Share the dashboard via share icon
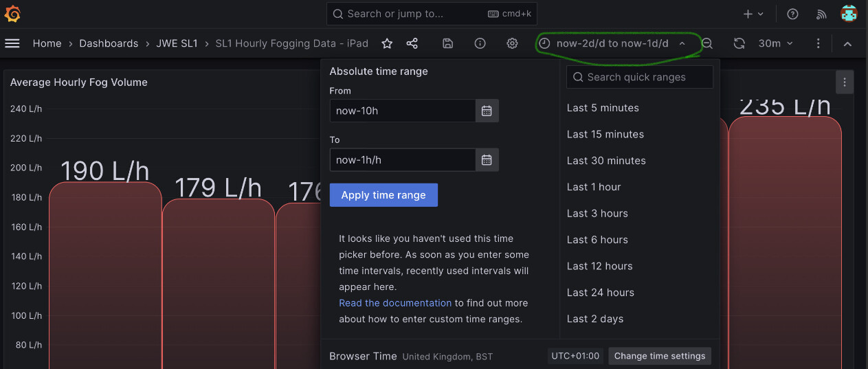 pyautogui.click(x=412, y=43)
